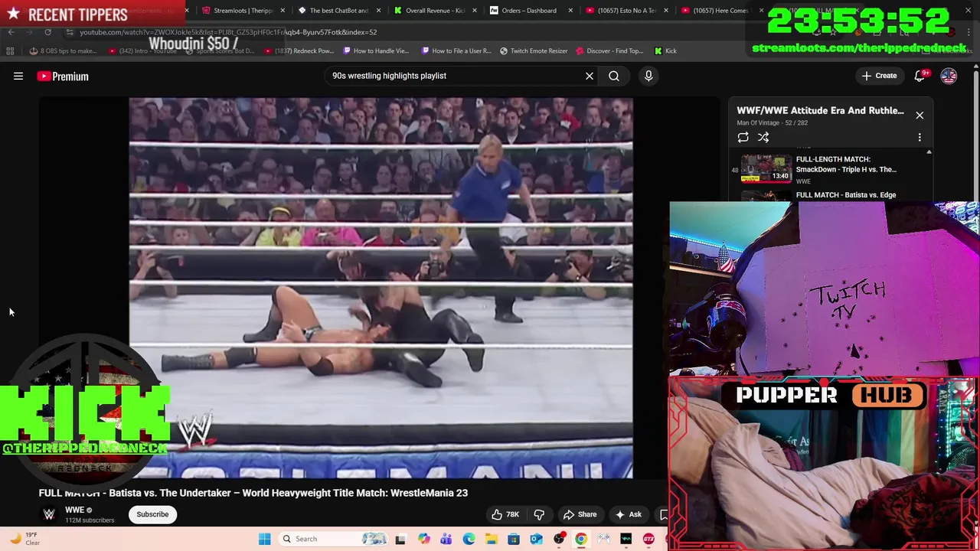Open YouTube notifications bell
This screenshot has width=980, height=551.
(x=920, y=76)
